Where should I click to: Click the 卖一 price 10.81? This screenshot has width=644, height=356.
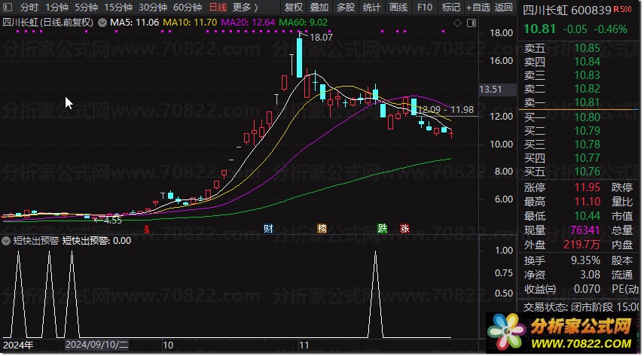587,102
